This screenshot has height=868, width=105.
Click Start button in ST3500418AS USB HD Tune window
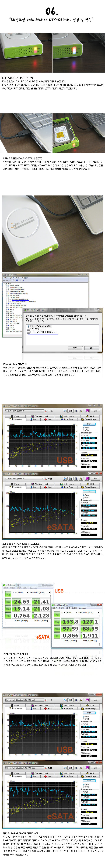[89, 424]
